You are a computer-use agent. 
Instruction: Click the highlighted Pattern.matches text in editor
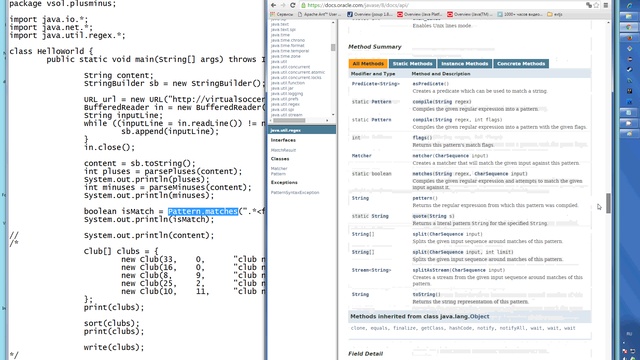[x=202, y=211]
